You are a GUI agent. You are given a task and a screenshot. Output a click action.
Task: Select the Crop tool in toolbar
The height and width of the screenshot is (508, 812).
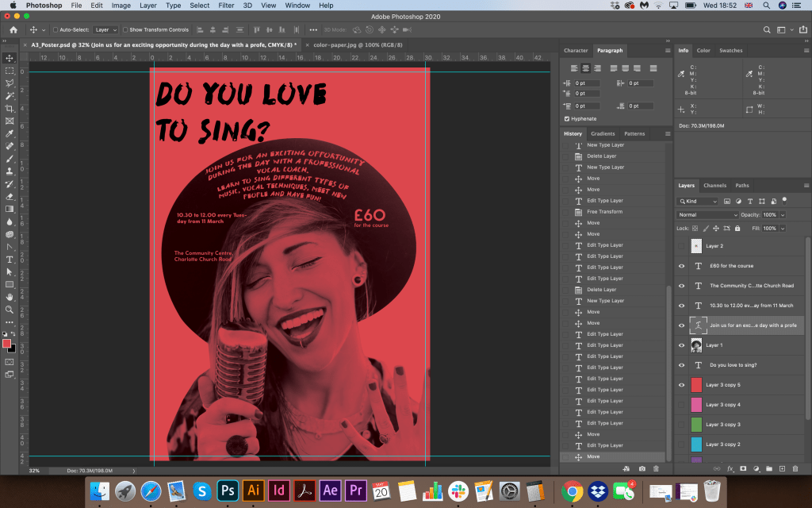pyautogui.click(x=10, y=108)
